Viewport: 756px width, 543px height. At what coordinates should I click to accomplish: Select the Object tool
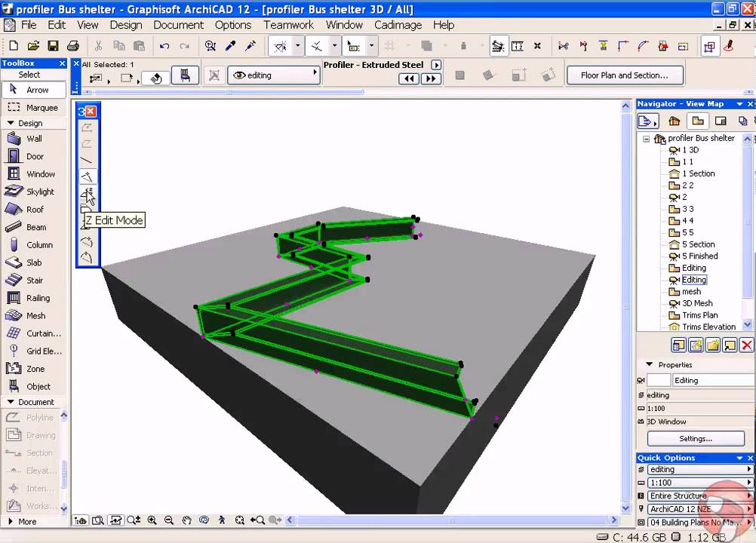[34, 386]
